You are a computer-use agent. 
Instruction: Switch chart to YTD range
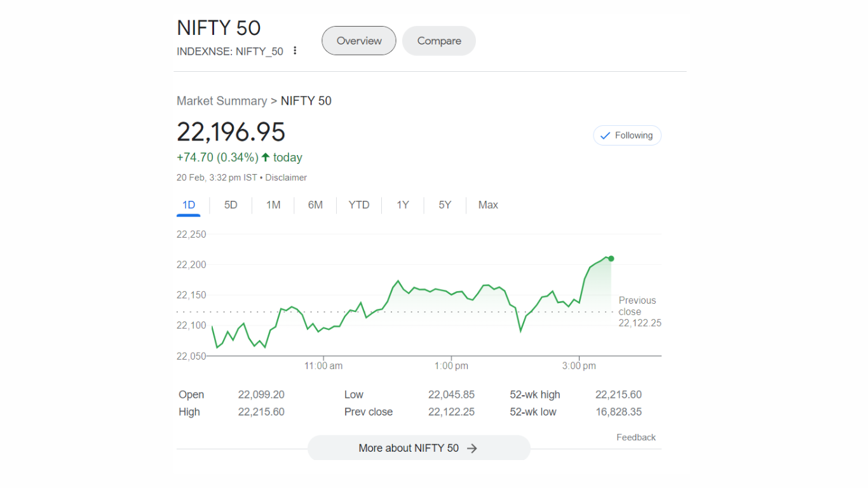pyautogui.click(x=359, y=205)
